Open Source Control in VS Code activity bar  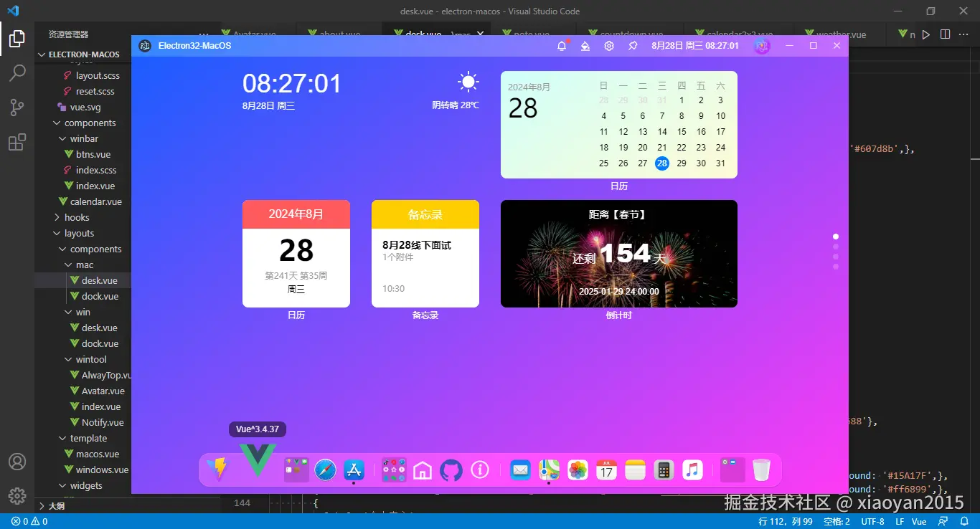[17, 108]
